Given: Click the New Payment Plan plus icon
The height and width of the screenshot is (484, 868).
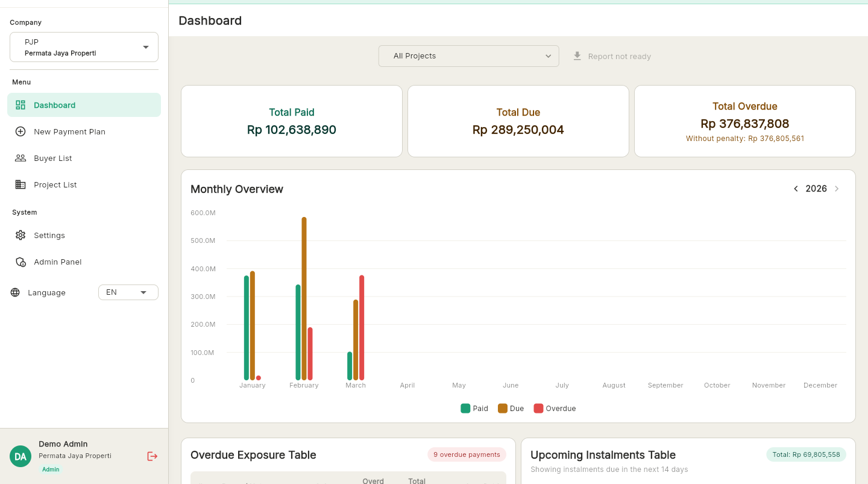Looking at the screenshot, I should [x=20, y=131].
